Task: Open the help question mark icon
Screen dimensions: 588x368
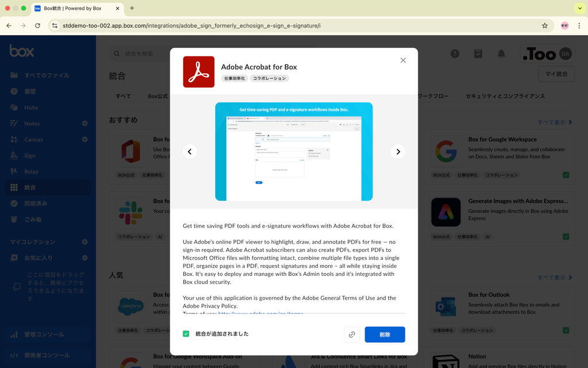Action: click(455, 53)
